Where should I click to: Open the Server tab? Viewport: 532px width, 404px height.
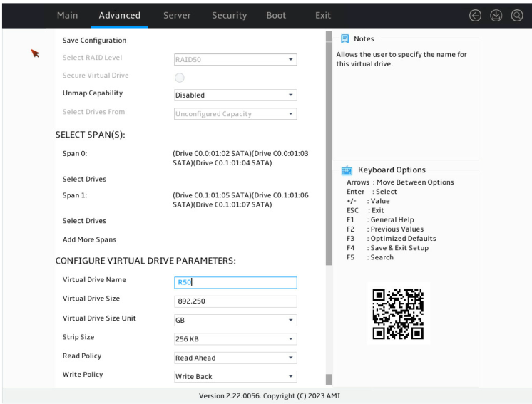[x=177, y=15]
